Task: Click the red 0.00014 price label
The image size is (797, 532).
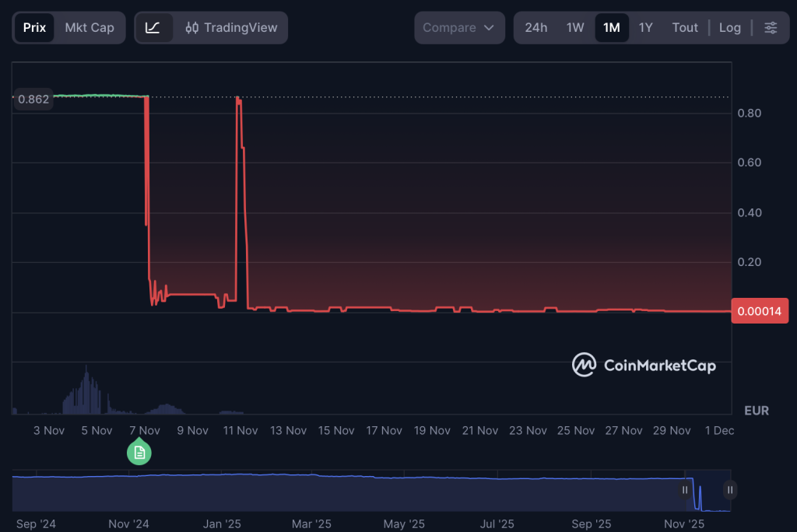Action: click(759, 310)
